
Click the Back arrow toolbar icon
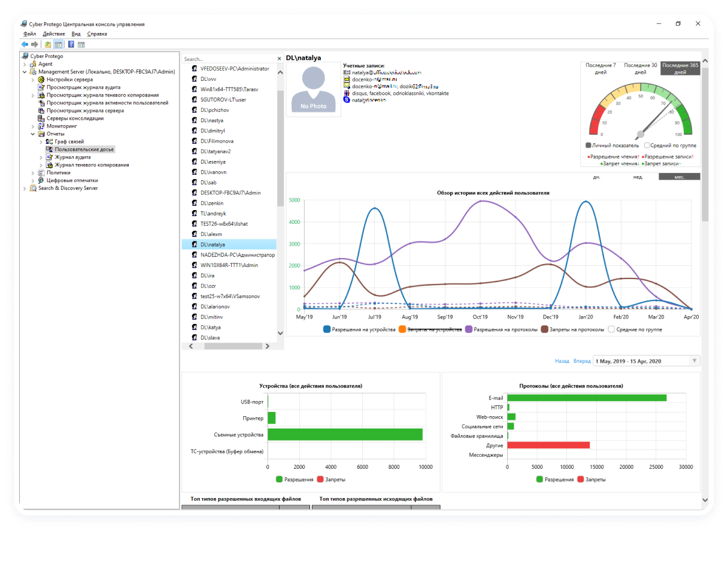click(x=25, y=44)
